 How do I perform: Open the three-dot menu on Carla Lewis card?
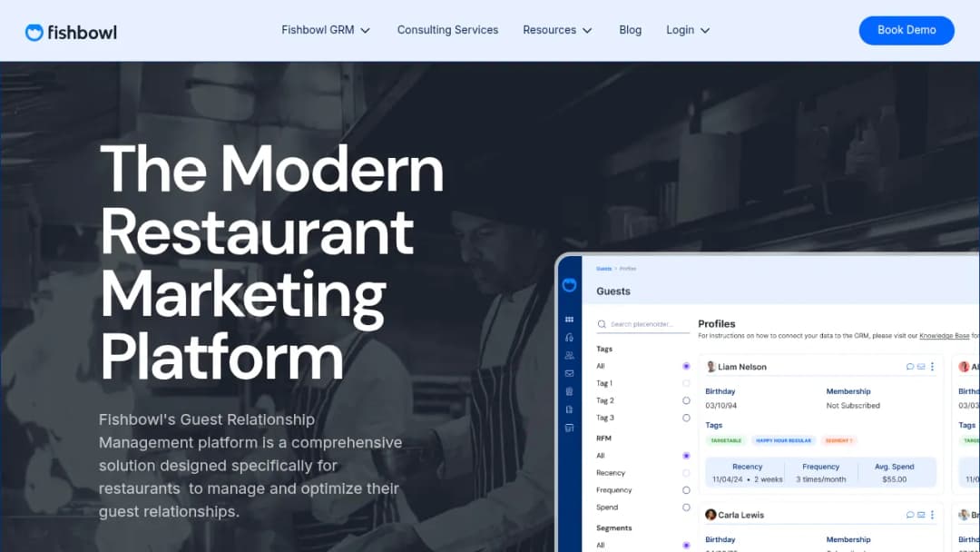pos(932,515)
